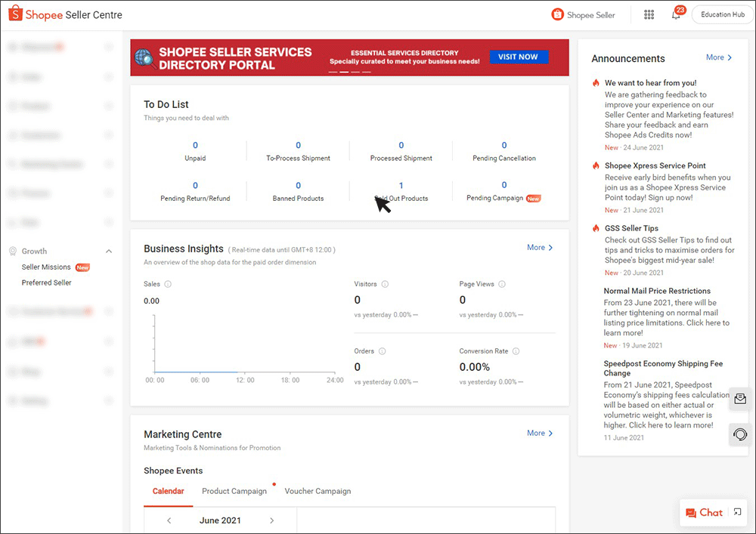Open Shopee Xpress Service Point announcement

coord(655,165)
